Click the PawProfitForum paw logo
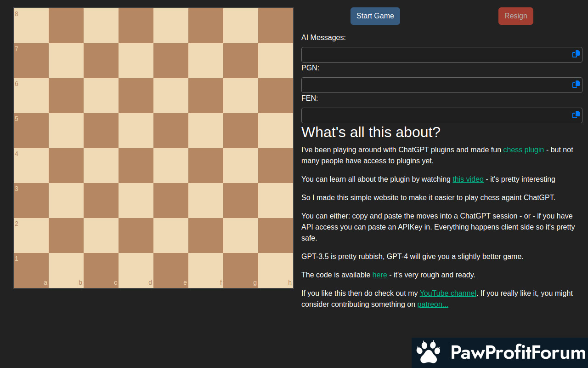Screen dimensions: 588x368 pos(428,352)
